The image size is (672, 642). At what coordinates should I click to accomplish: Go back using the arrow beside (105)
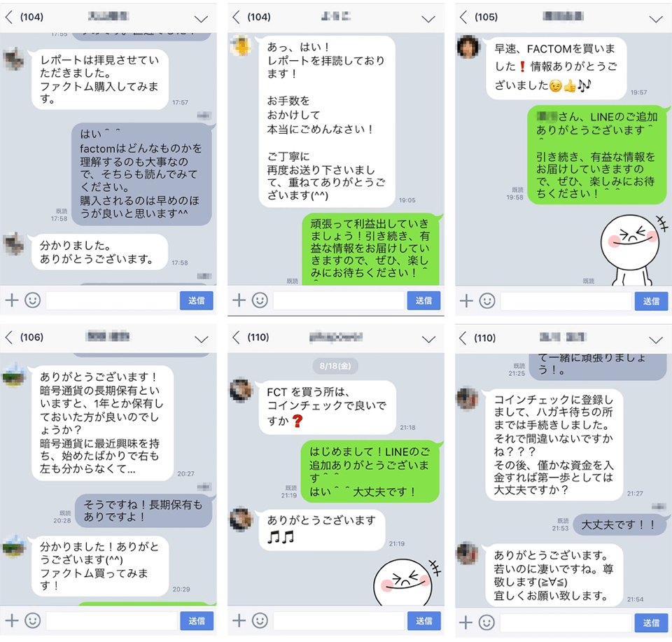[x=463, y=17]
